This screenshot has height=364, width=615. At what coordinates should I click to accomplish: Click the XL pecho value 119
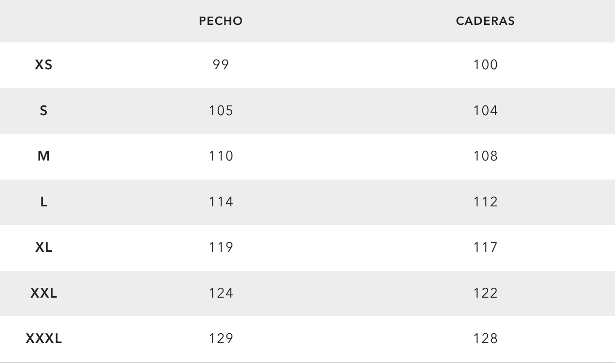point(221,247)
